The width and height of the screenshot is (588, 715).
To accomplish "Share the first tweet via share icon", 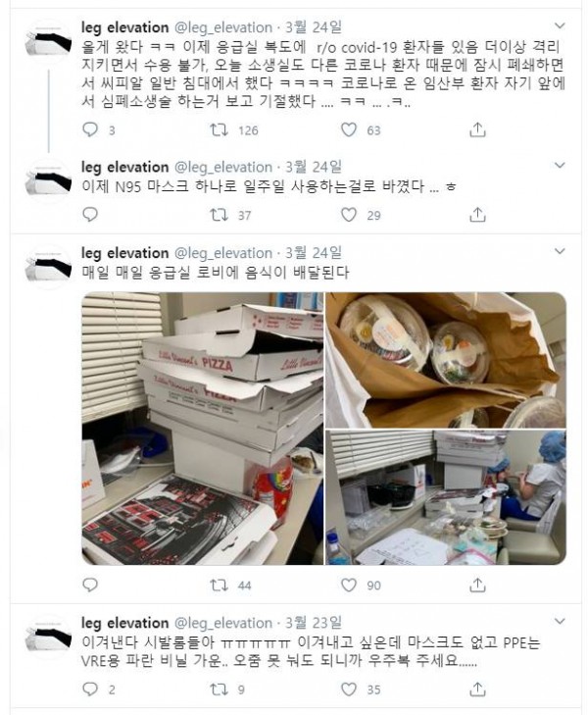I will tap(477, 130).
